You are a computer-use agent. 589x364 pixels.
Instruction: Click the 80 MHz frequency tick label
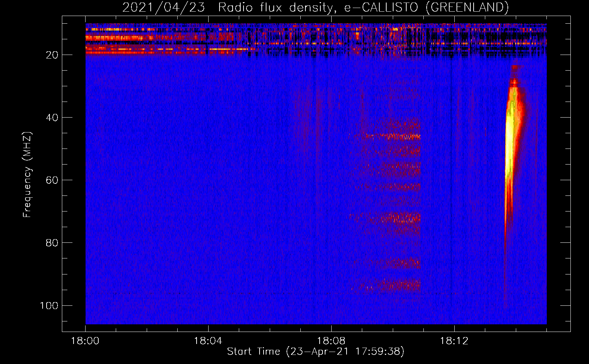coord(52,243)
